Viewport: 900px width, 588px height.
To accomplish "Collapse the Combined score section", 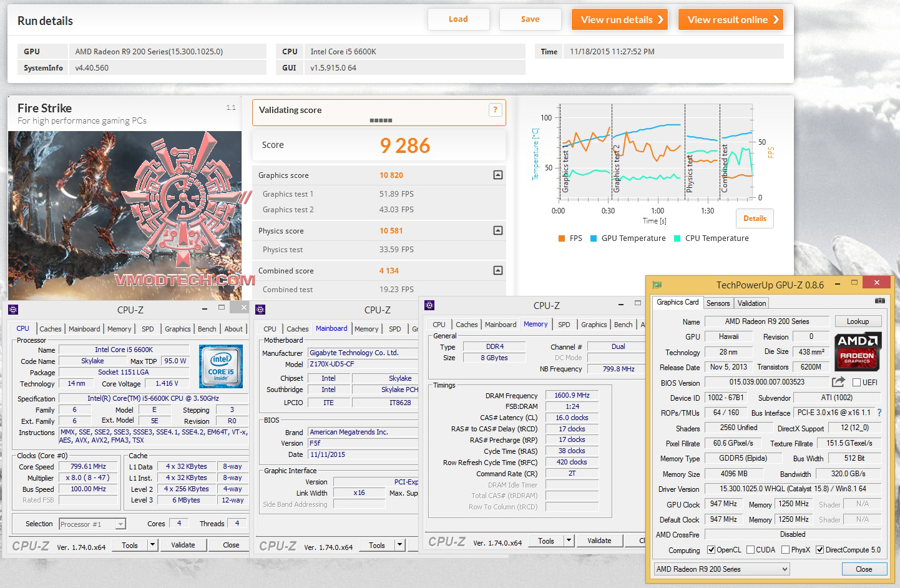I will point(497,271).
